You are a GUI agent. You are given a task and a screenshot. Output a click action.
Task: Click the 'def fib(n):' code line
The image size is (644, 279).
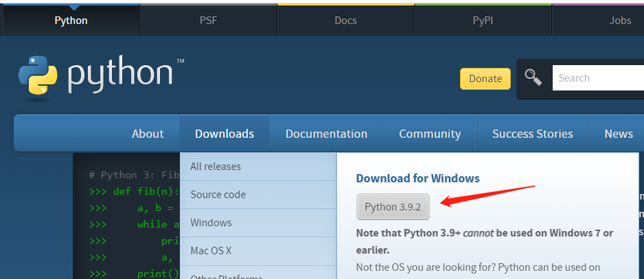(x=134, y=192)
